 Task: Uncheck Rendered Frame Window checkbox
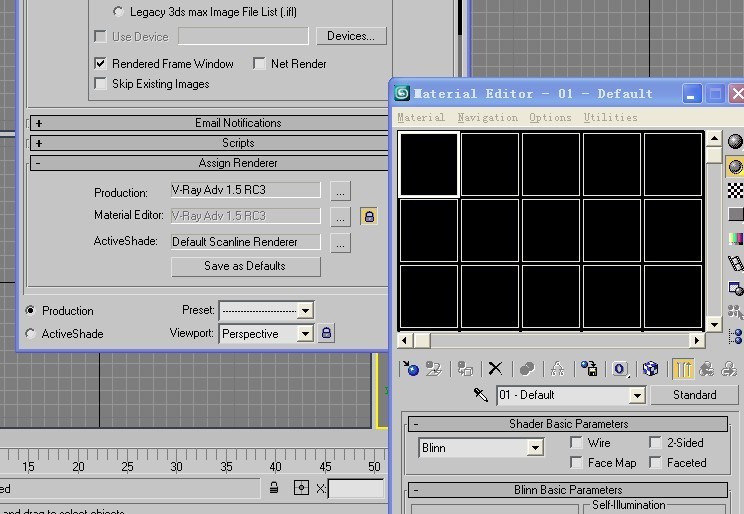coord(100,64)
